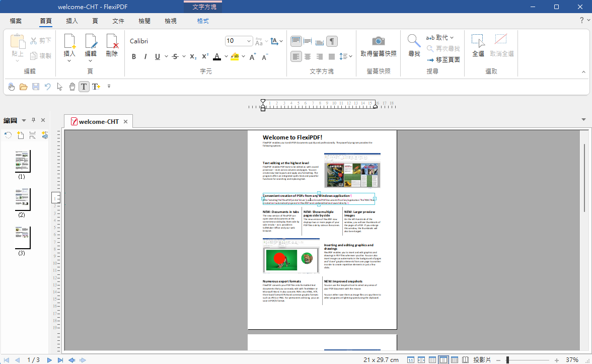Open the 檔案 menu
This screenshot has height=364, width=592.
click(16, 21)
